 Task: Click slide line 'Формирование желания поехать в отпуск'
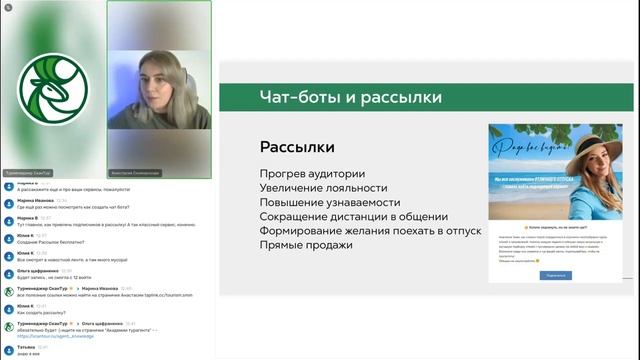tap(370, 231)
